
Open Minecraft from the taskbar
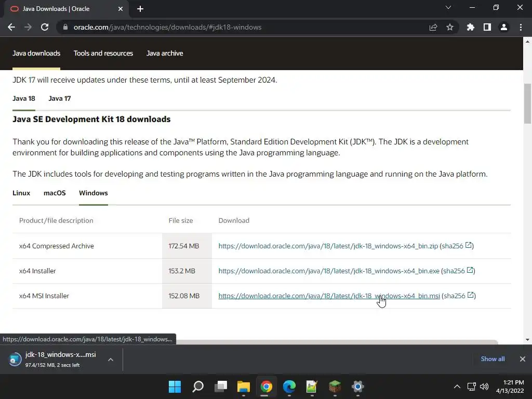[335, 387]
